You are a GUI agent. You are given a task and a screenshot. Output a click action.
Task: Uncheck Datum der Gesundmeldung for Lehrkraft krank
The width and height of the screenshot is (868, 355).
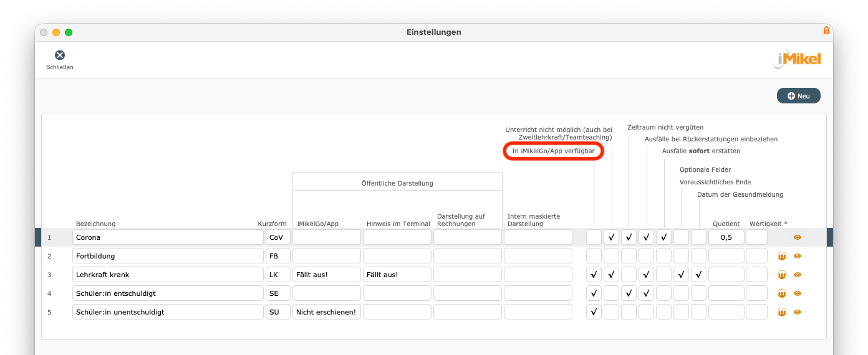click(x=699, y=275)
